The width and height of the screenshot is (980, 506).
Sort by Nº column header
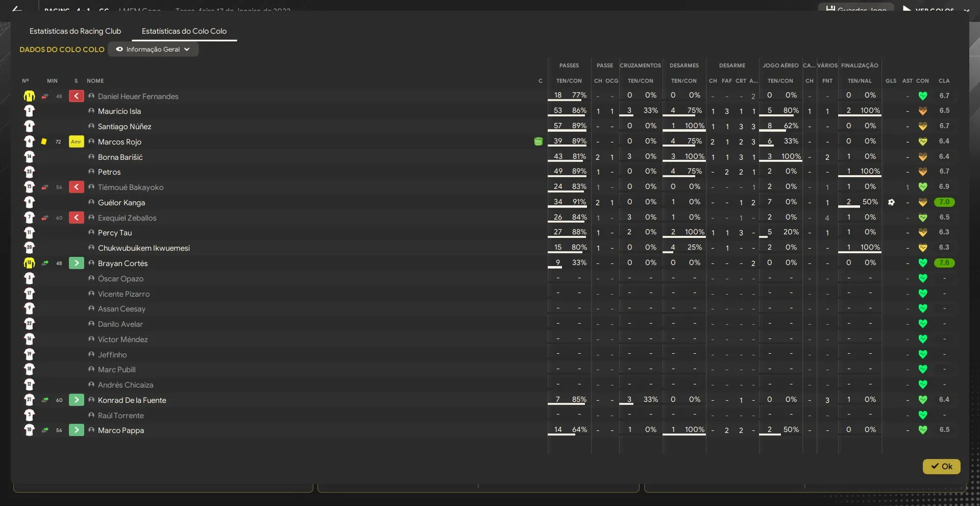click(26, 81)
